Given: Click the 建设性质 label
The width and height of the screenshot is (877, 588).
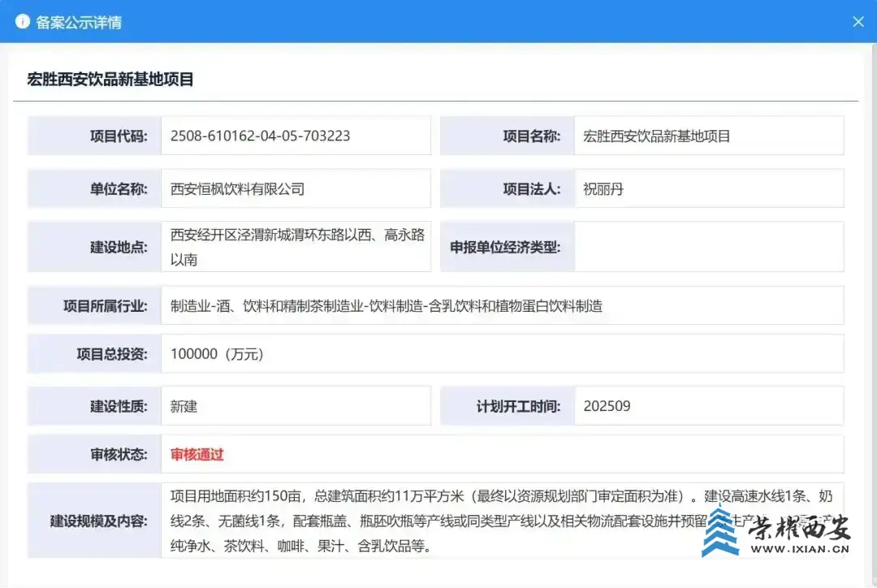Looking at the screenshot, I should 119,406.
